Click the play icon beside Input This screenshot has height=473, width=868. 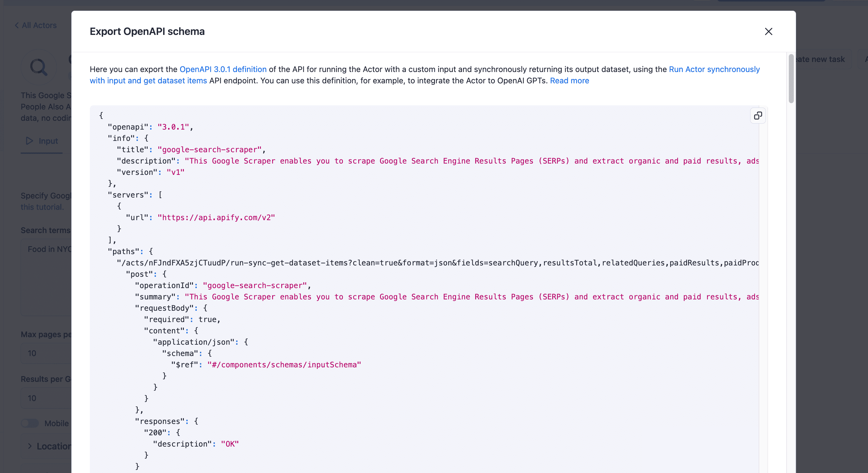click(29, 141)
